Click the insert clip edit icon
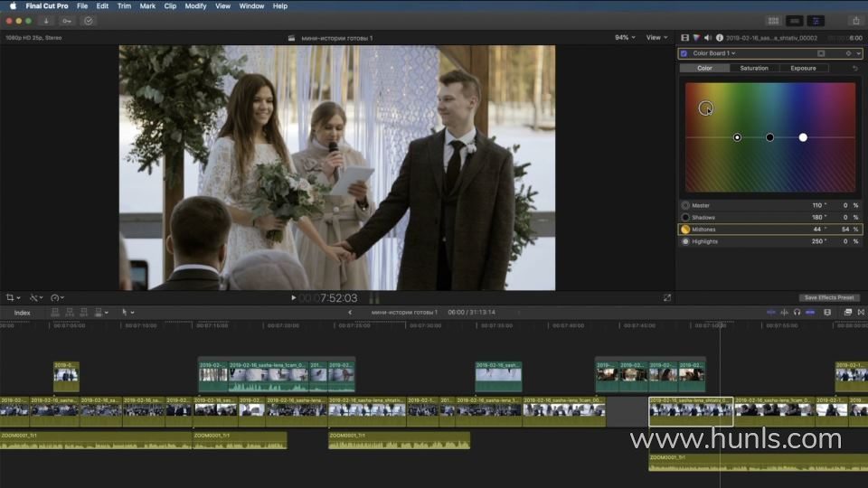Screen dimensions: 868x488 70,313
